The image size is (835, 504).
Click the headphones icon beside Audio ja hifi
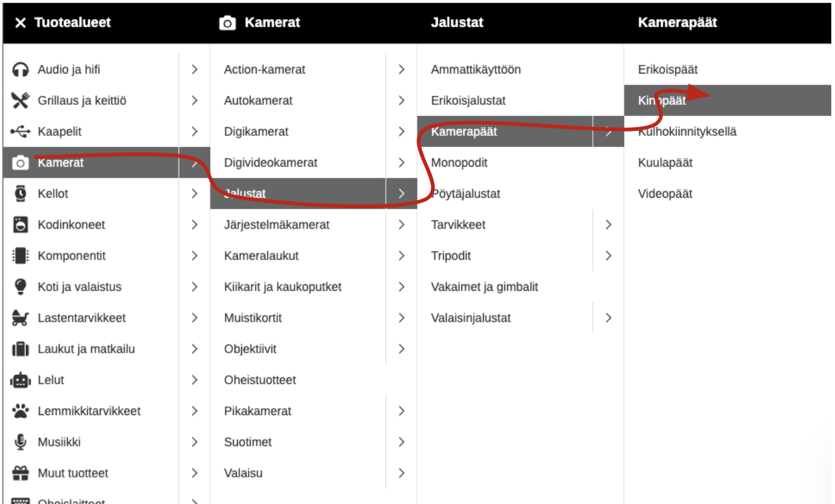pyautogui.click(x=20, y=70)
